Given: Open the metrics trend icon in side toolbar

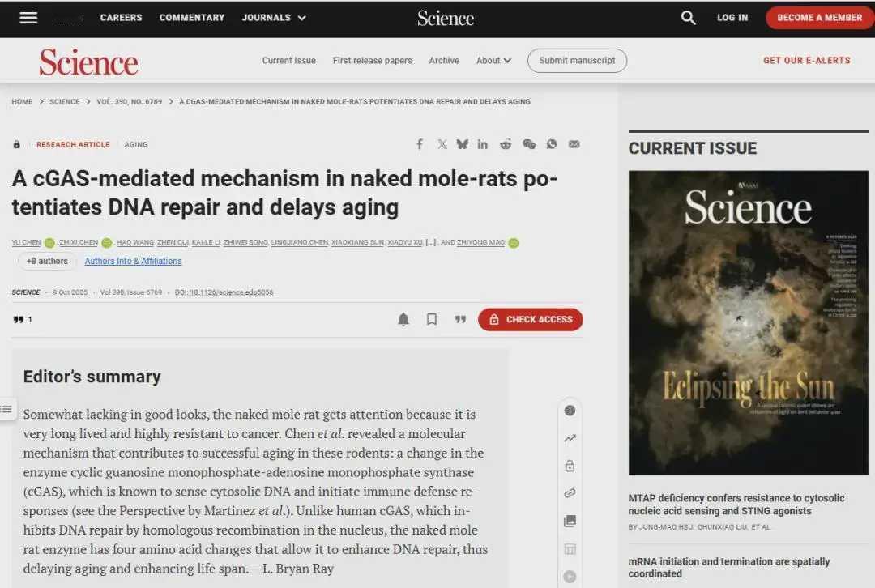Looking at the screenshot, I should coord(570,438).
